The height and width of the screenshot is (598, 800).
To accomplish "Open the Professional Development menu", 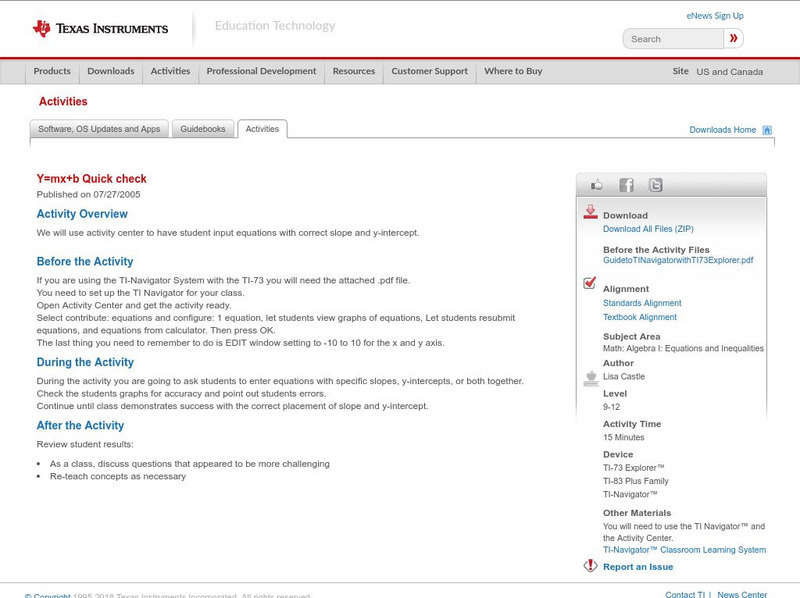I will point(261,71).
